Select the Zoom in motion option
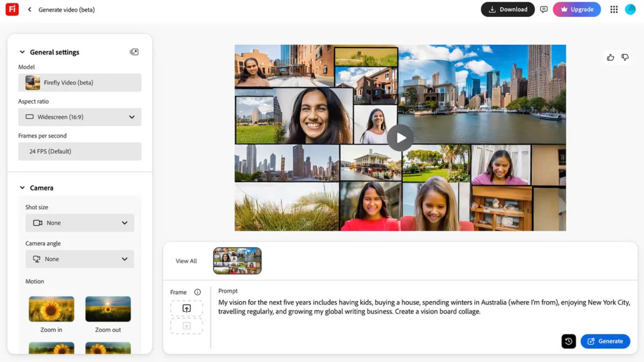 tap(51, 309)
